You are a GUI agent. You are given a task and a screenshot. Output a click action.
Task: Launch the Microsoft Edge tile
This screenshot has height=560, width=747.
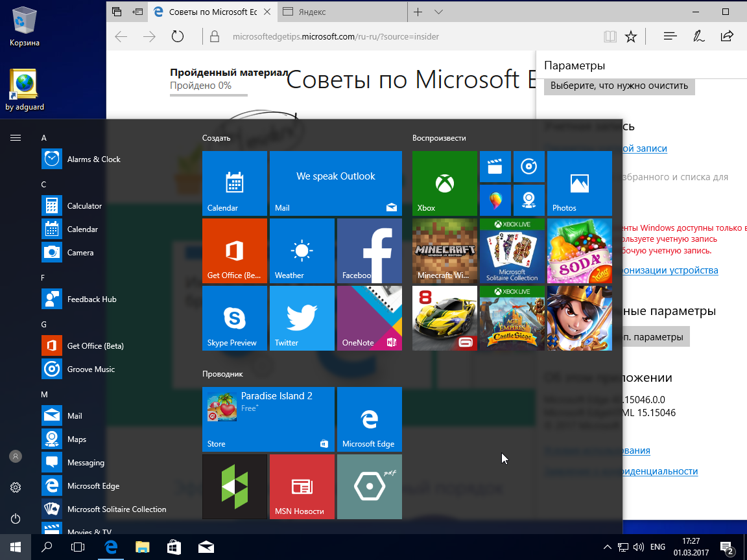370,419
